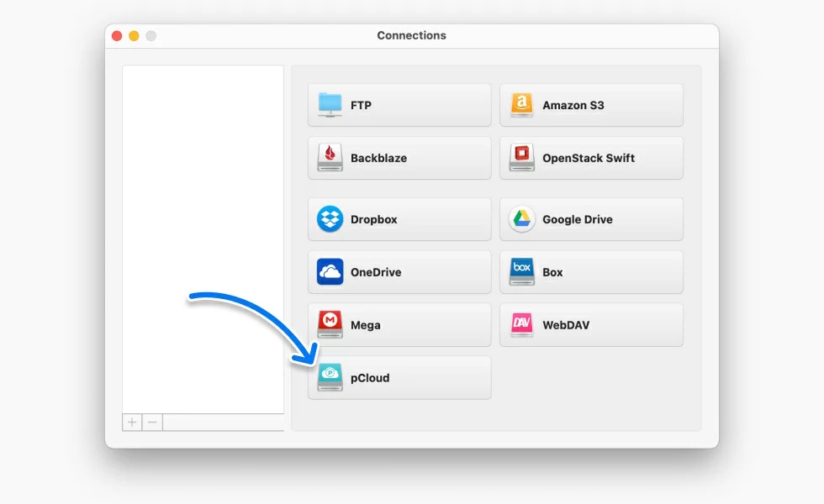This screenshot has height=504, width=824.
Task: Click the Dropbox logo icon
Action: click(330, 219)
